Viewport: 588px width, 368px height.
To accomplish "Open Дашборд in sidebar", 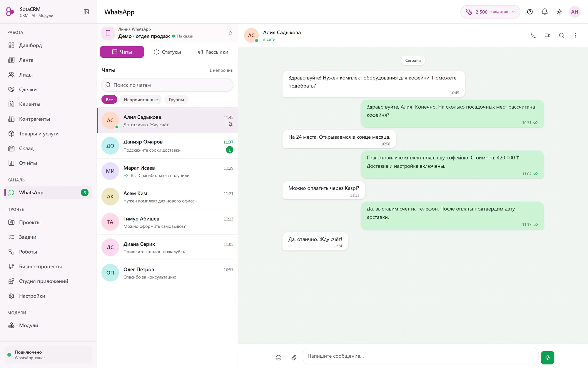I will pos(48,45).
